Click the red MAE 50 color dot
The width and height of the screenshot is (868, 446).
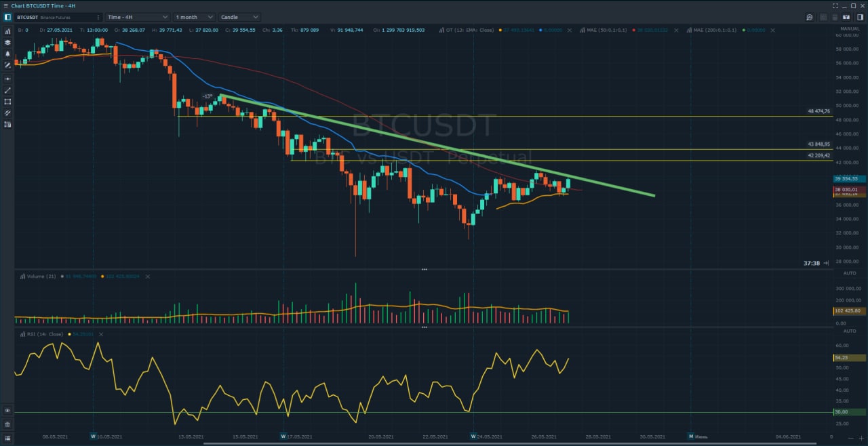(x=633, y=30)
